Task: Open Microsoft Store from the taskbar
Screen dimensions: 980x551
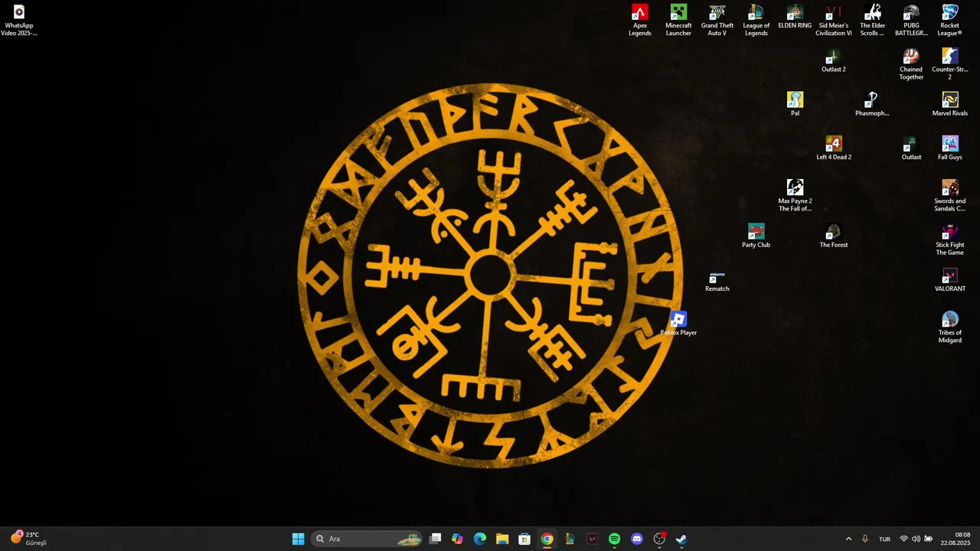Action: [x=524, y=539]
